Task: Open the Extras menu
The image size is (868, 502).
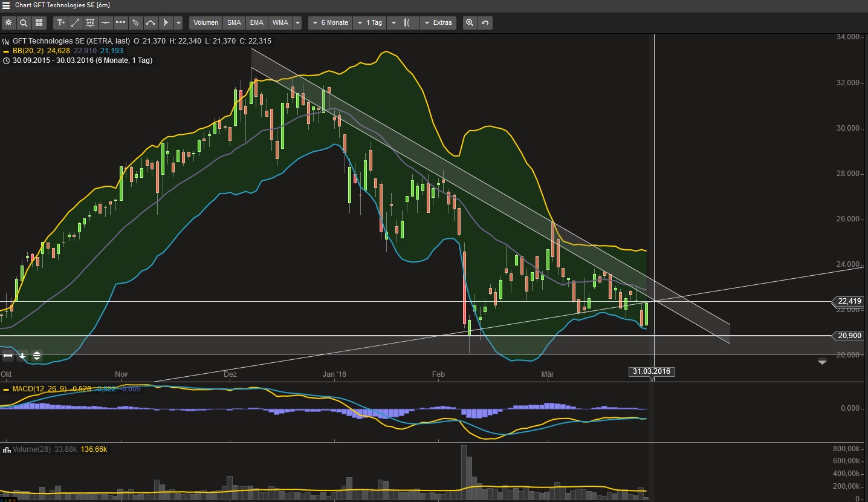Action: click(x=438, y=23)
